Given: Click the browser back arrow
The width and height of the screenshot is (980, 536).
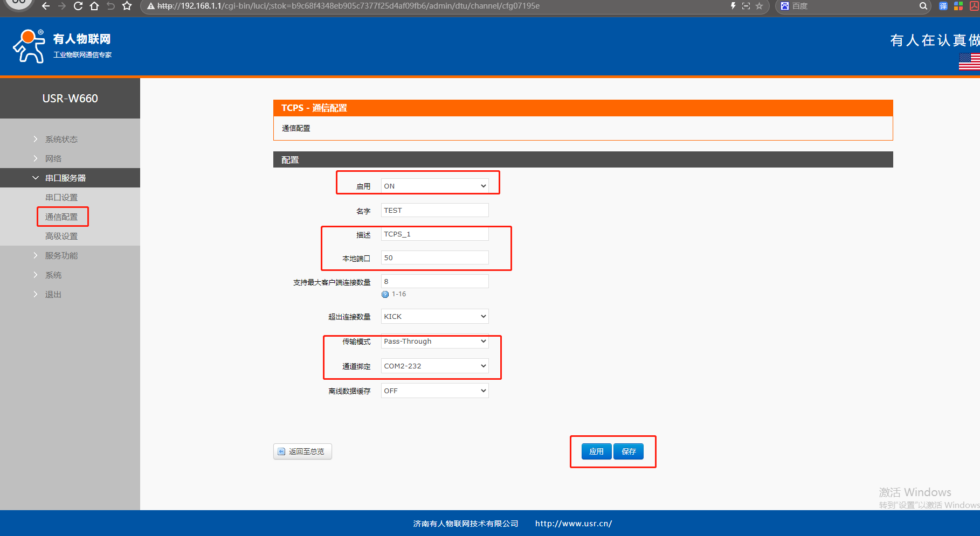Looking at the screenshot, I should point(46,6).
